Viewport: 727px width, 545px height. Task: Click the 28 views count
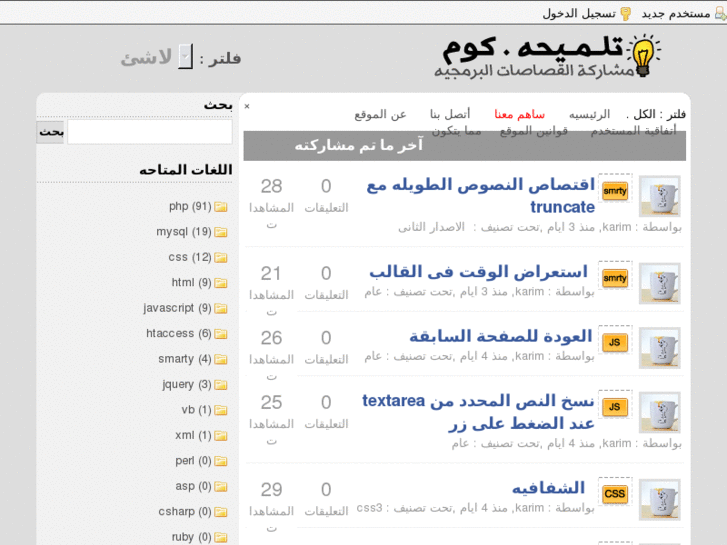[271, 186]
